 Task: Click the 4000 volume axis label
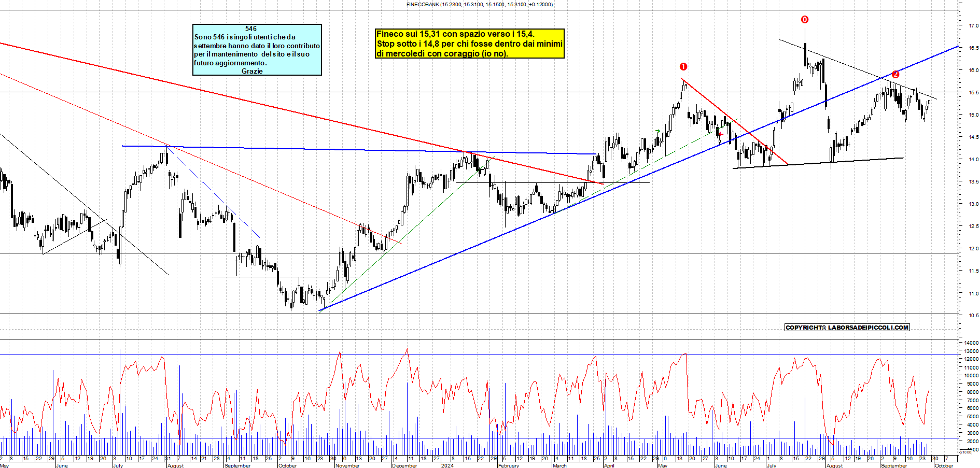click(x=972, y=424)
